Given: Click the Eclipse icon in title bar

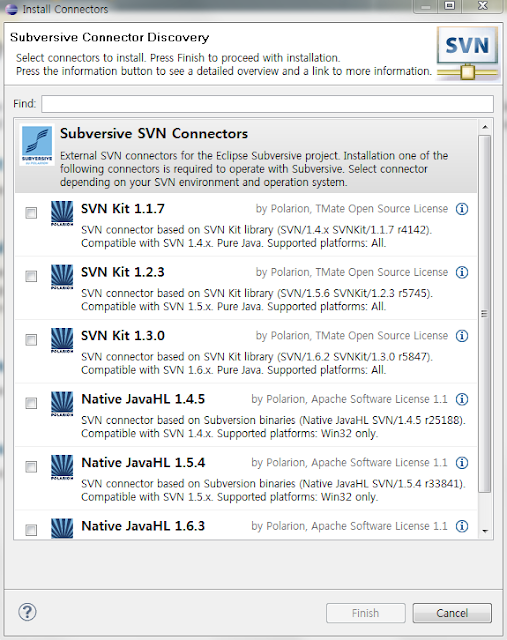Looking at the screenshot, I should pyautogui.click(x=11, y=9).
